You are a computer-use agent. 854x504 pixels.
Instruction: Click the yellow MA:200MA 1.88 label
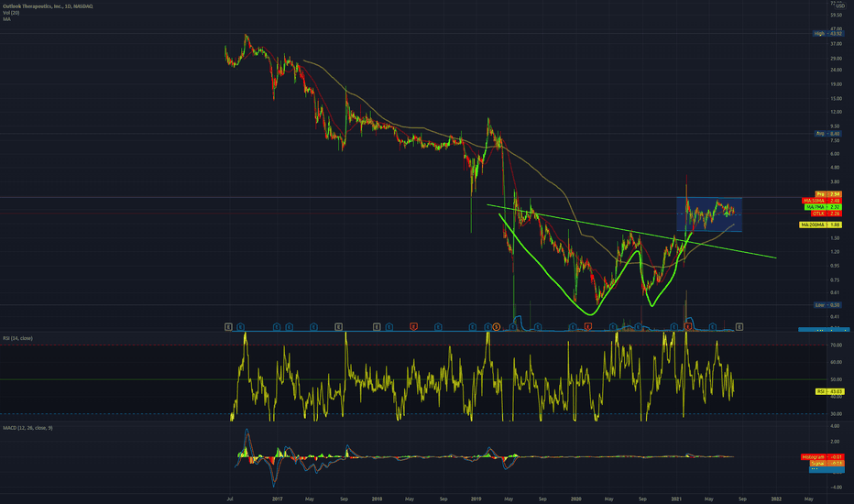pyautogui.click(x=821, y=225)
